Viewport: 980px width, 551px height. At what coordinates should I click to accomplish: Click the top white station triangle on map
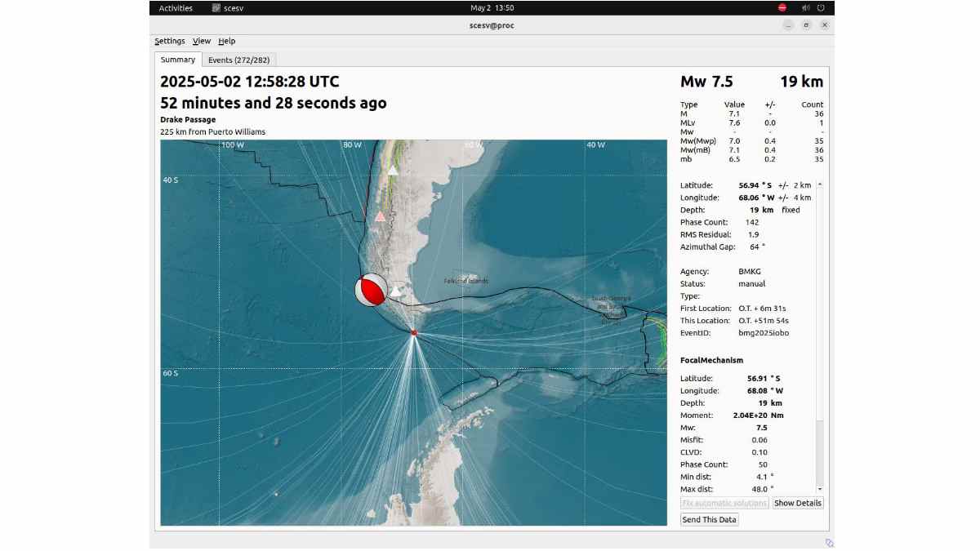[x=393, y=170]
